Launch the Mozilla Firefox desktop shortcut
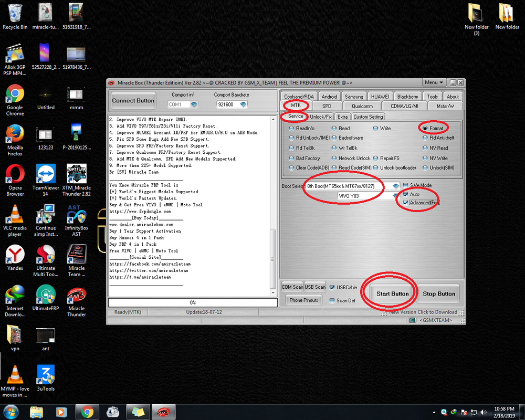This screenshot has height=420, width=525. click(15, 140)
